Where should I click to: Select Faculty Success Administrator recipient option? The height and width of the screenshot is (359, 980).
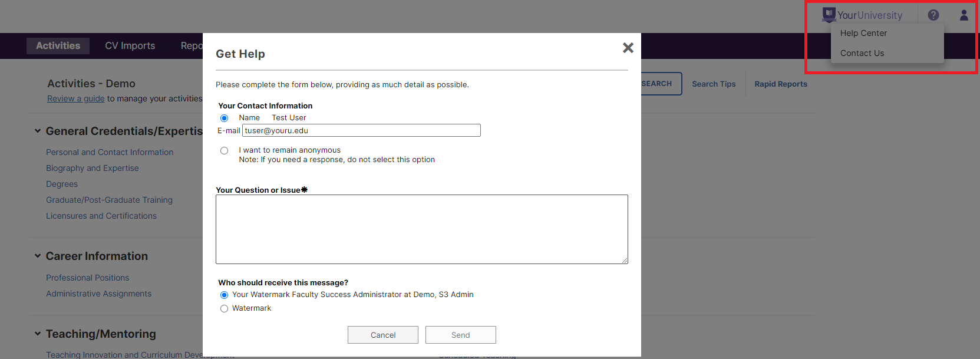pos(224,295)
